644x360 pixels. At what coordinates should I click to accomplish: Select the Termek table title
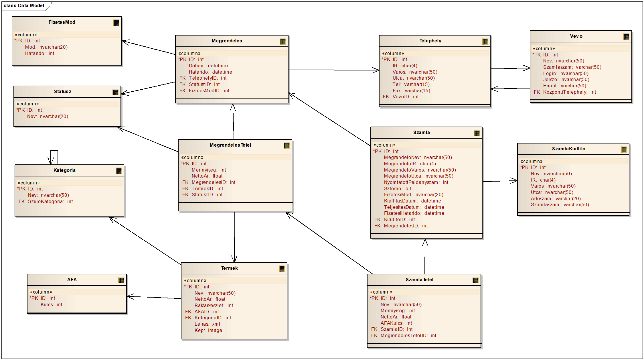point(230,268)
